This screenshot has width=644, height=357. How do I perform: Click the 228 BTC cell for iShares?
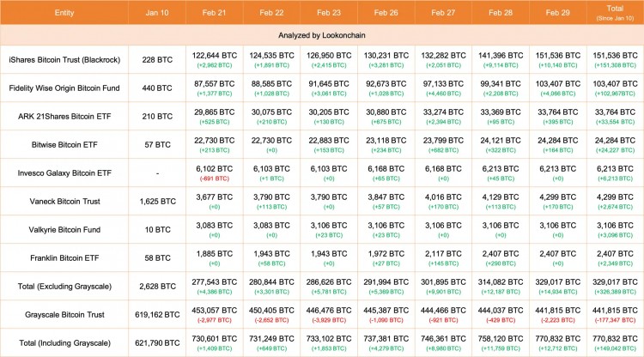[x=157, y=59]
